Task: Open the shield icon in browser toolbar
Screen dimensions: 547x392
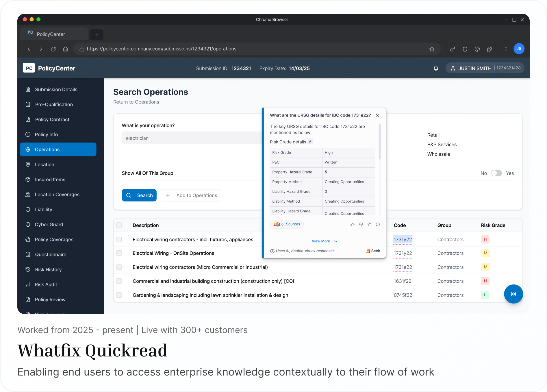Action: [465, 49]
